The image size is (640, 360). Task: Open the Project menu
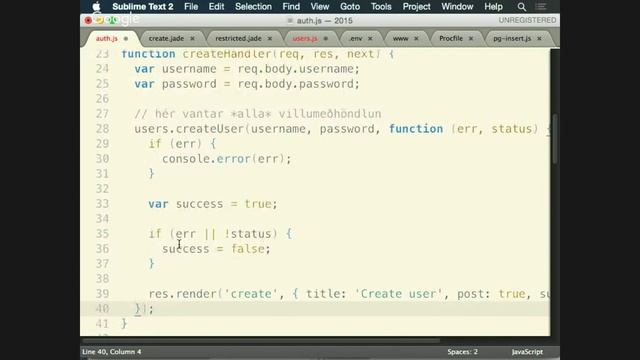pos(416,7)
